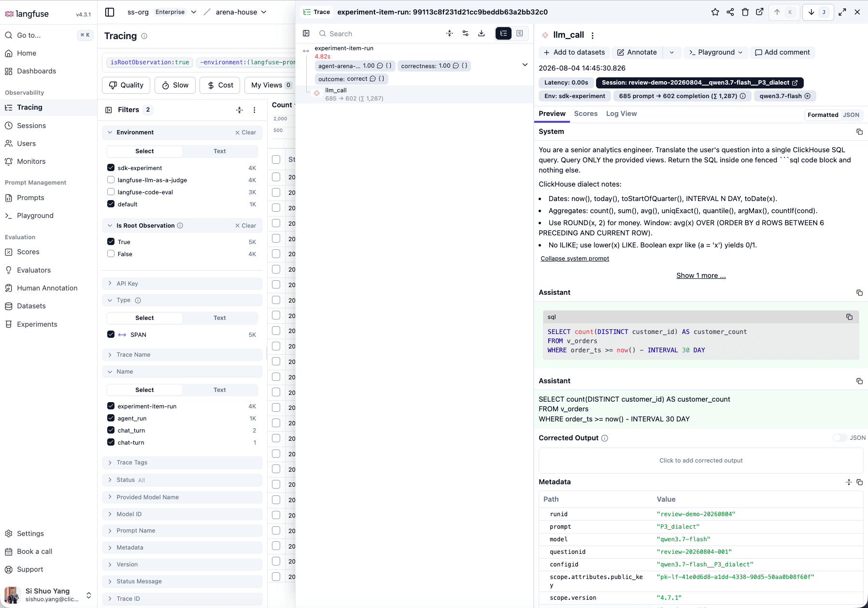Clear the Environment filter
The width and height of the screenshot is (868, 608).
click(246, 132)
